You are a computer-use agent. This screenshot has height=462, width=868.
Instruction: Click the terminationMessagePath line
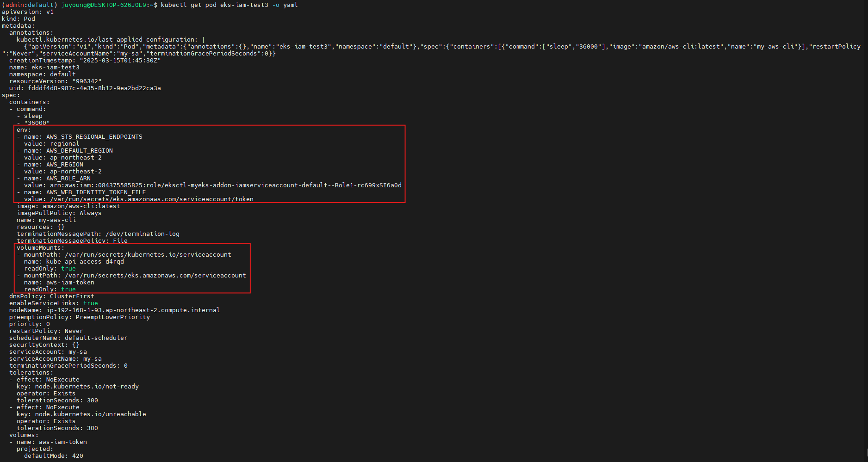[98, 234]
